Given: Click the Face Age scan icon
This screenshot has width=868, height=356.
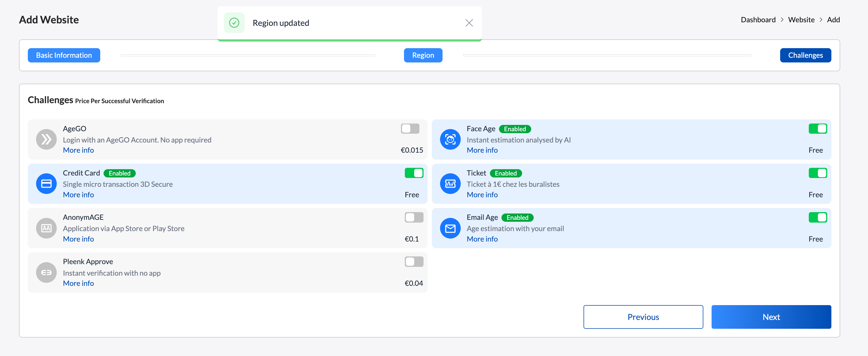Looking at the screenshot, I should tap(450, 139).
